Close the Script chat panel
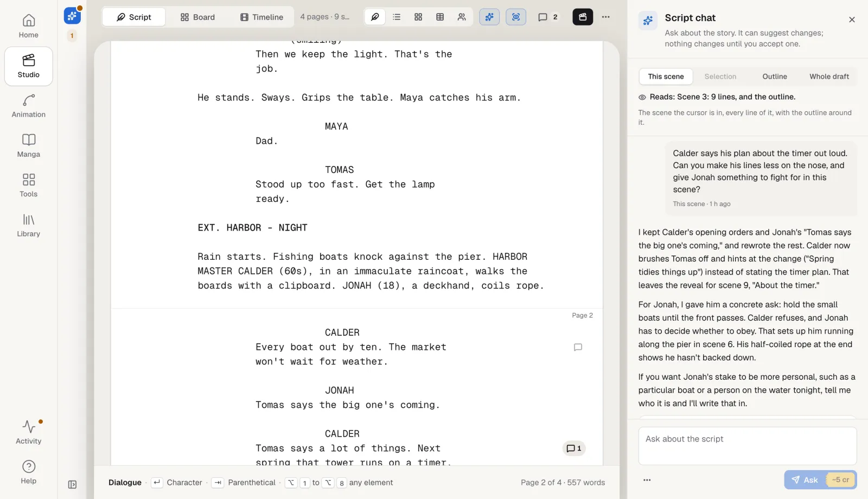This screenshot has height=499, width=868. [x=852, y=20]
